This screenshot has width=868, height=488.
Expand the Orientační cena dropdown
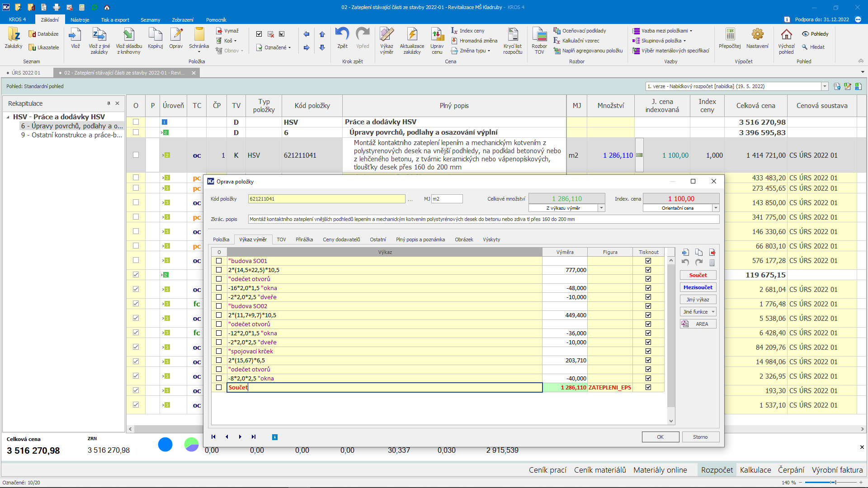pyautogui.click(x=715, y=208)
